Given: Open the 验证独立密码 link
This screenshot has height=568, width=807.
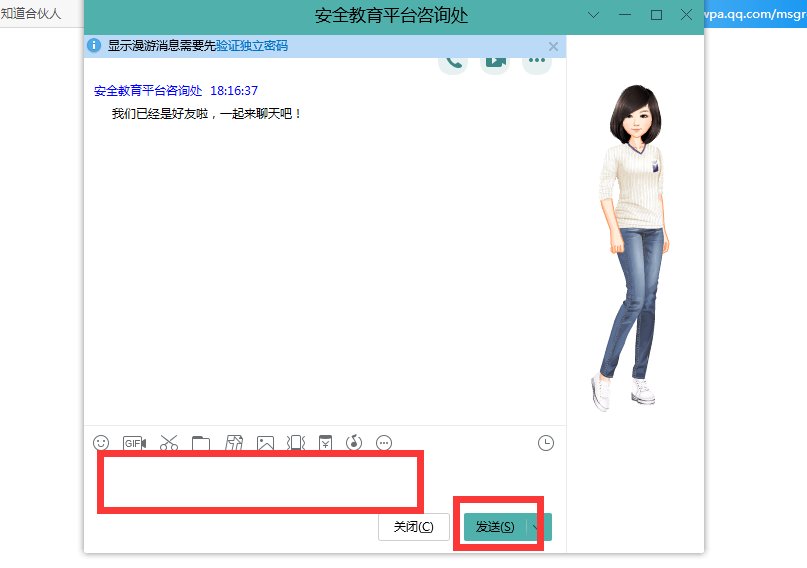Looking at the screenshot, I should tap(252, 46).
